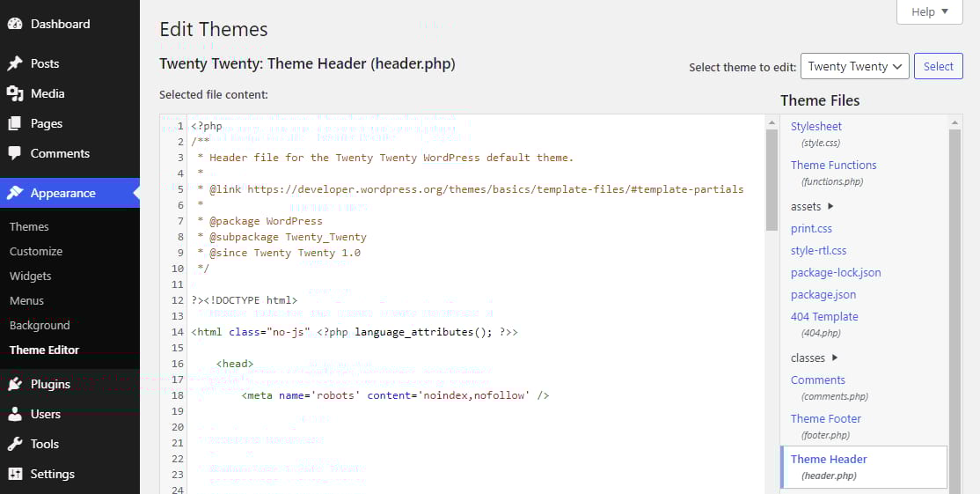Click the Tools wrench icon
The image size is (980, 494).
tap(15, 444)
